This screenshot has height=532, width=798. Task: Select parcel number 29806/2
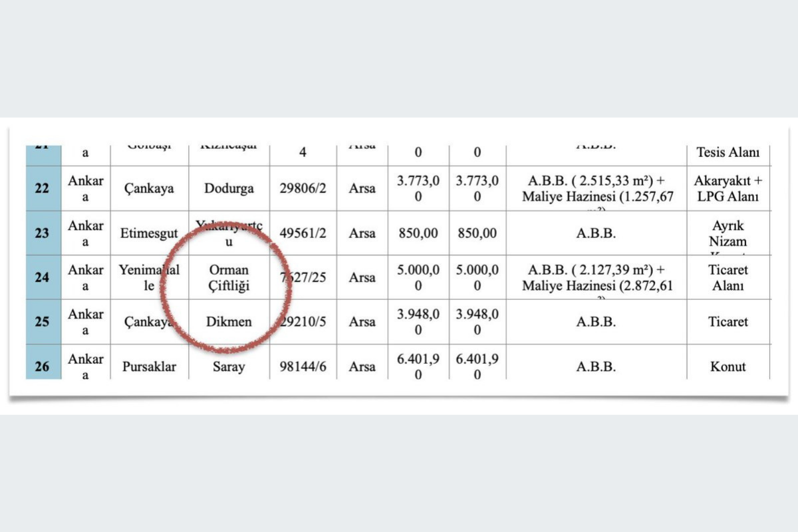pyautogui.click(x=303, y=188)
